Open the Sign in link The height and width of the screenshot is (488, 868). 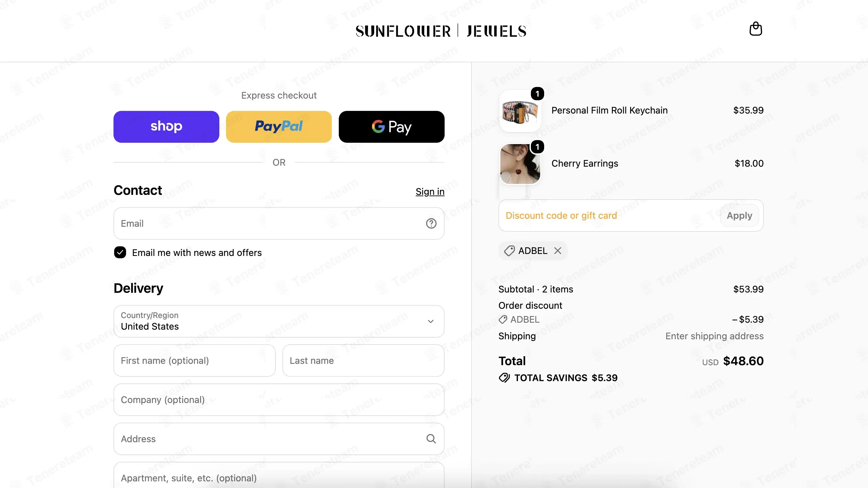pyautogui.click(x=430, y=192)
